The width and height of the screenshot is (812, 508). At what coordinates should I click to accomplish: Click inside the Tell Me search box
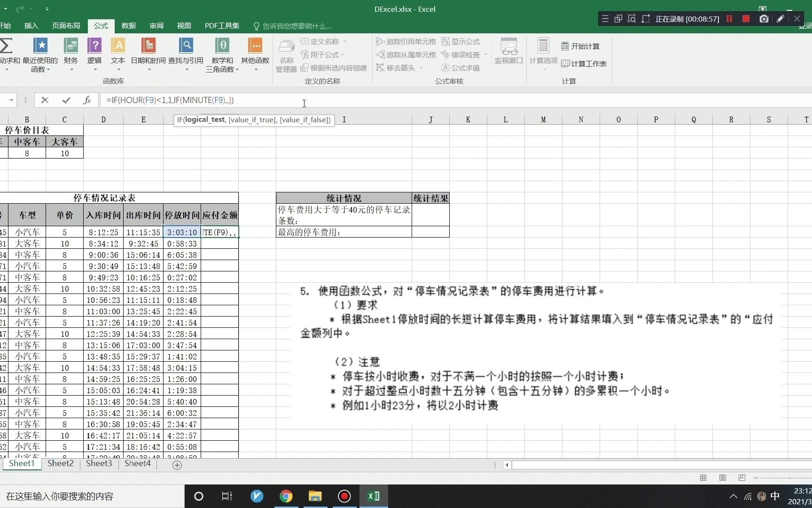296,26
